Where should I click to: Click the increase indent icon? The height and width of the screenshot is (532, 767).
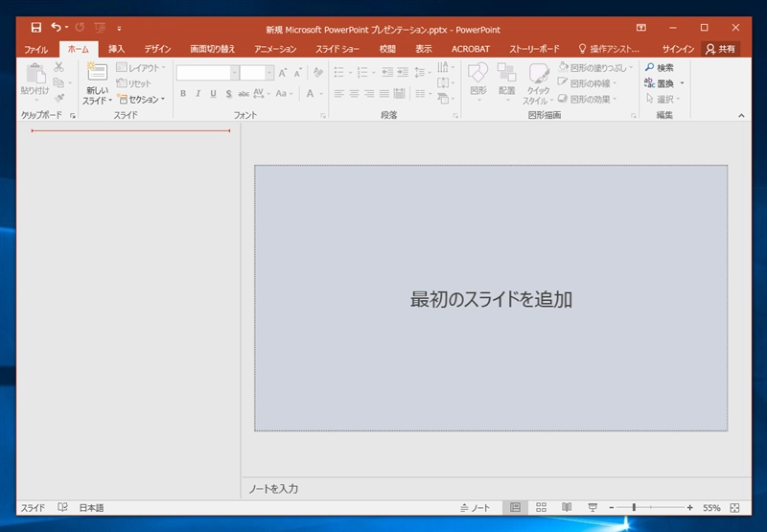pyautogui.click(x=403, y=72)
